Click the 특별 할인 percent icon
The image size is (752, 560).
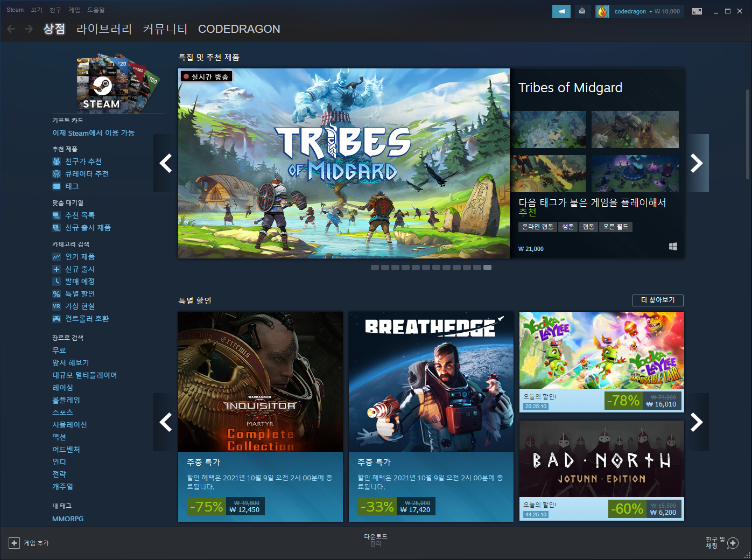click(x=57, y=294)
